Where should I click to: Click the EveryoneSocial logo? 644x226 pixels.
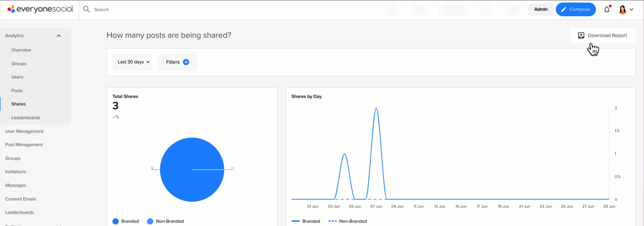40,9
